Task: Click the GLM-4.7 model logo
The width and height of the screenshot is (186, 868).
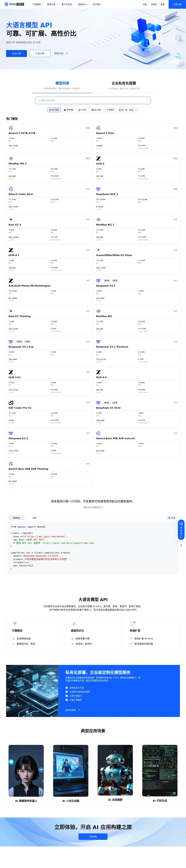Action: point(11,250)
